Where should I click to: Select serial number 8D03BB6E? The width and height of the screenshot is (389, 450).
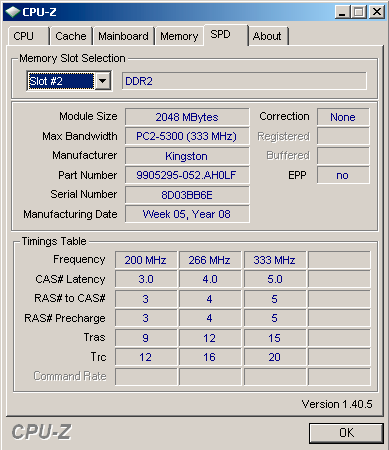click(x=187, y=195)
